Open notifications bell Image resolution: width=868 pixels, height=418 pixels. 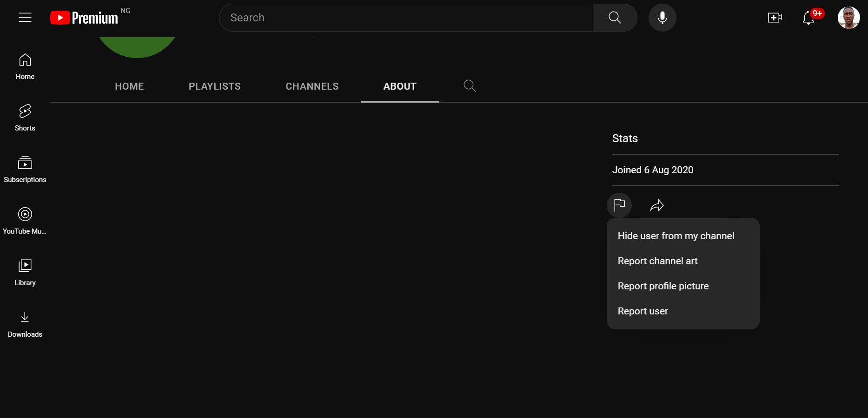pos(808,18)
